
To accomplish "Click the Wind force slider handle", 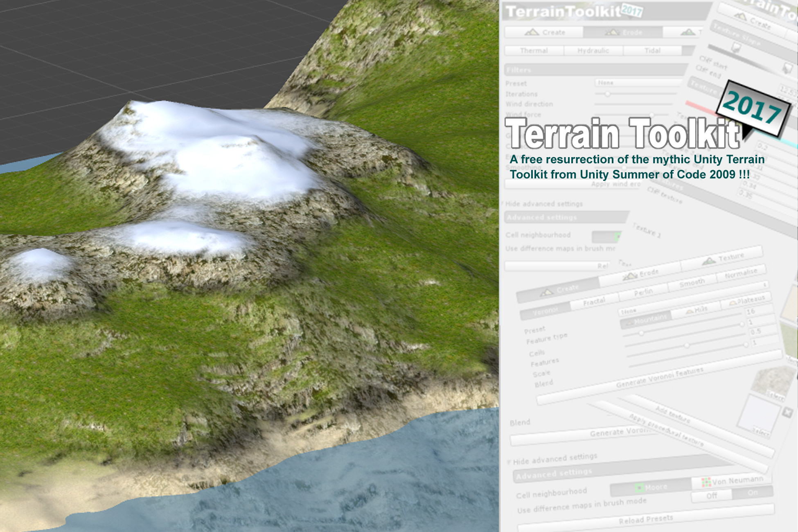I will pyautogui.click(x=652, y=115).
